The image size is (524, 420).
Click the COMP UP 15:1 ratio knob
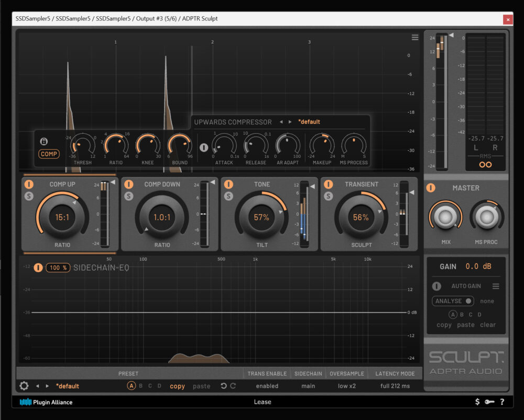pyautogui.click(x=62, y=218)
